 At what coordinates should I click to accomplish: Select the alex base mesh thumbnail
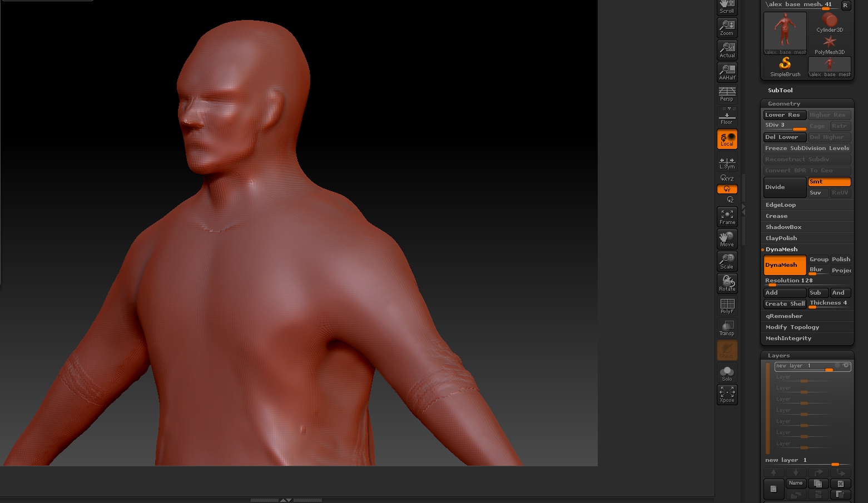tap(784, 33)
